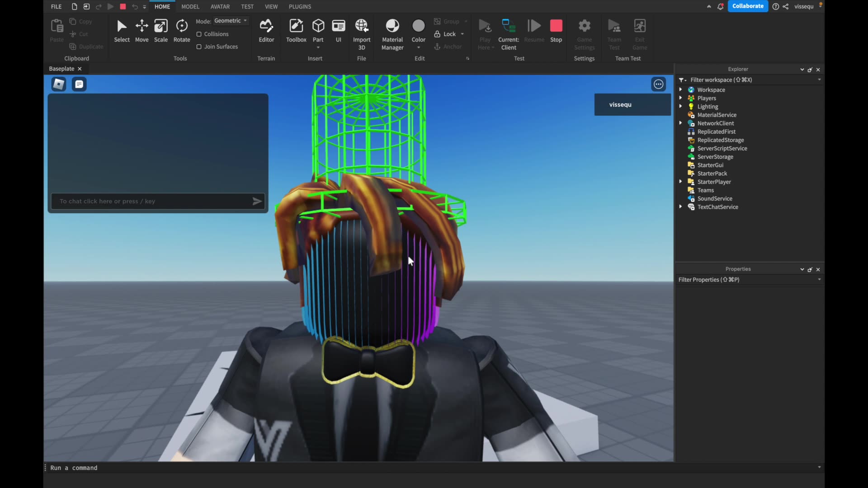868x488 pixels.
Task: Open the Color picker dropdown
Action: (x=418, y=47)
